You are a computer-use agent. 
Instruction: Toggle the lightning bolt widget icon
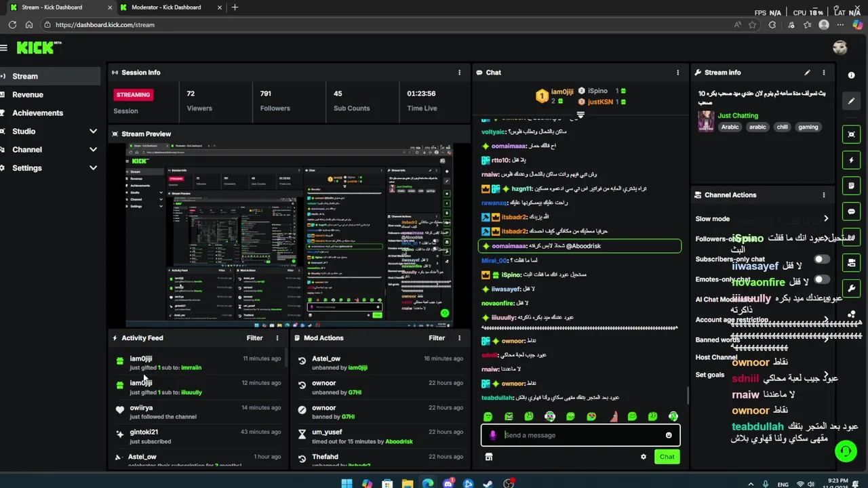(852, 161)
